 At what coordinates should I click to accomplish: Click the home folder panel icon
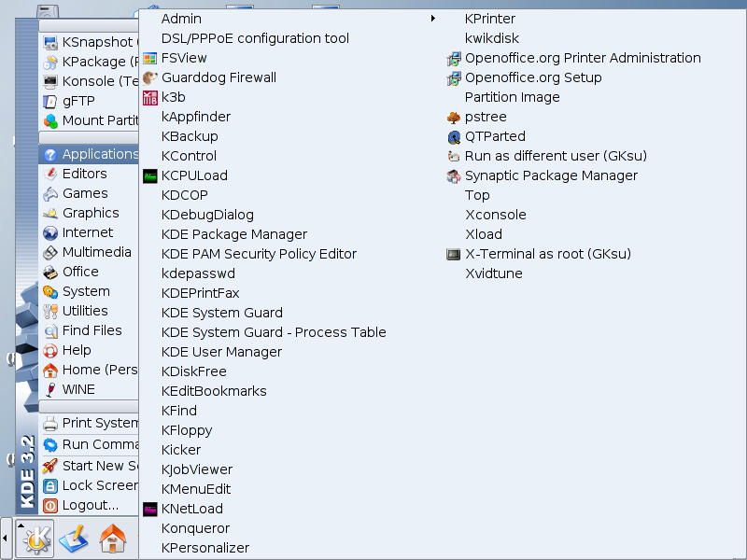pos(113,539)
